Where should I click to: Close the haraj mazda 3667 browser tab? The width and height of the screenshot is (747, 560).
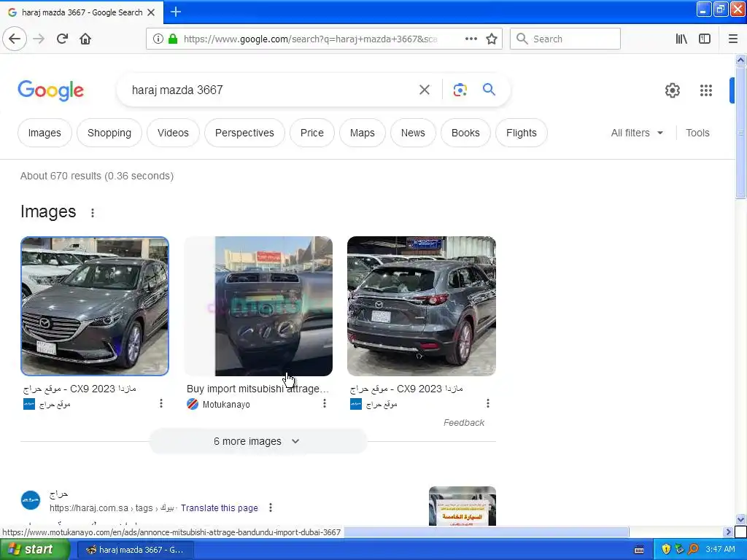151,12
